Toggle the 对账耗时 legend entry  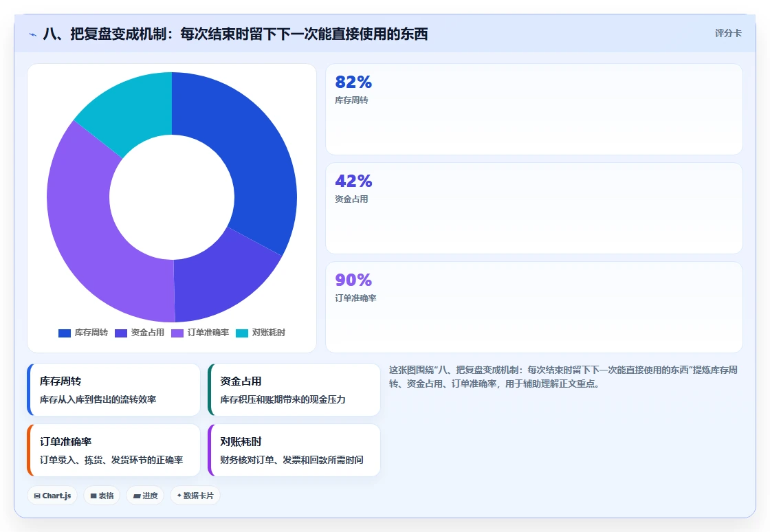coord(261,333)
